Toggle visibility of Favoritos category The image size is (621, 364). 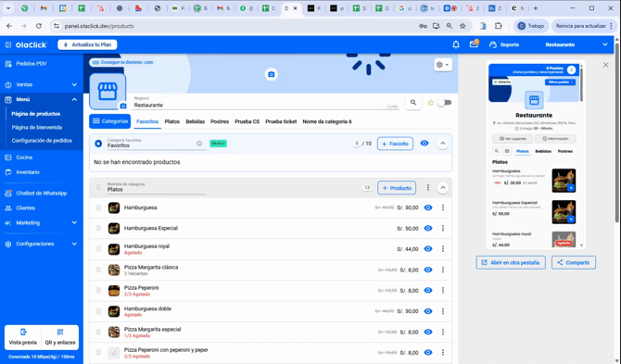pos(425,144)
